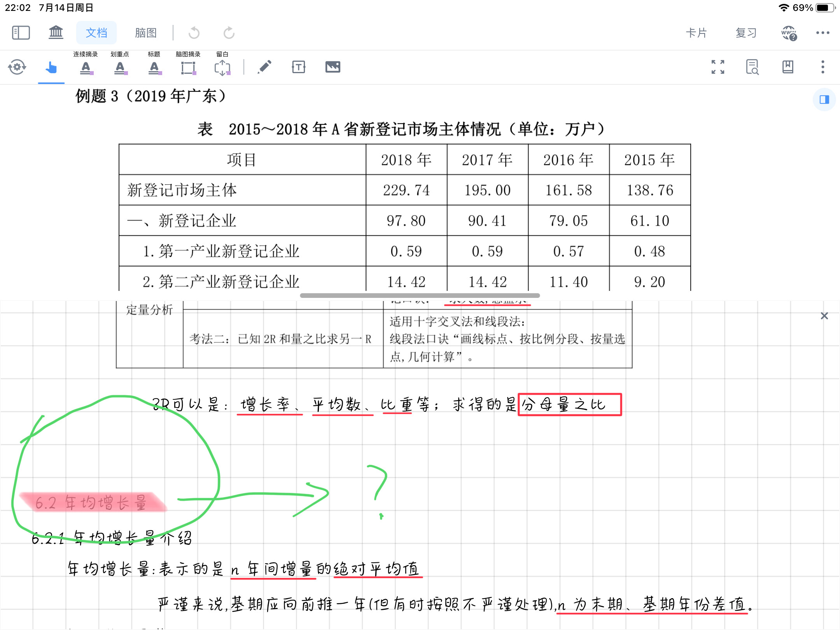Screen dimensions: 840x630
Task: Click the 0.48 table cell
Action: pyautogui.click(x=650, y=251)
